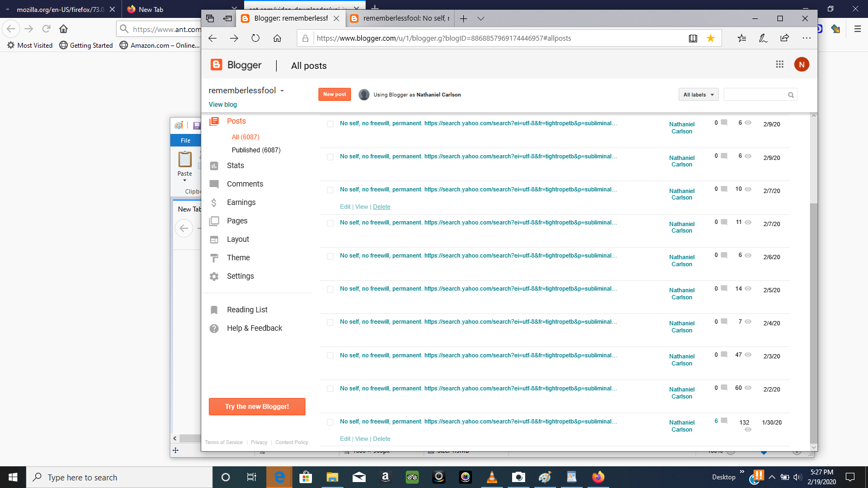The height and width of the screenshot is (488, 868).
Task: Select checkbox for post dated 2/4/20
Action: click(x=330, y=323)
